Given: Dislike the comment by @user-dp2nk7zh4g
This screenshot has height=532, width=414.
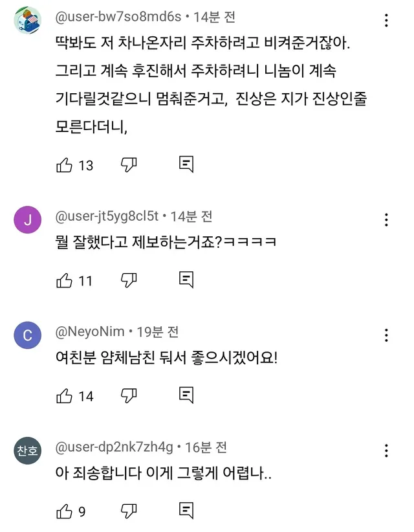Looking at the screenshot, I should click(129, 511).
